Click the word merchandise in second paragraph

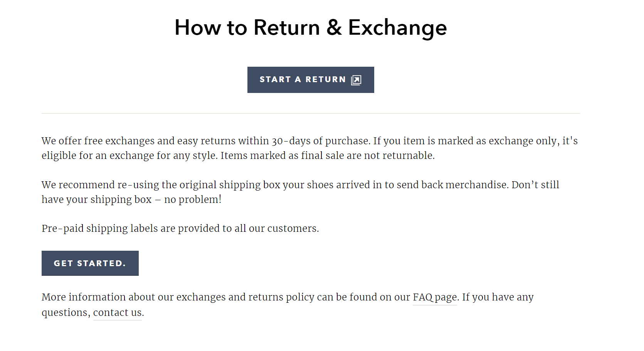pos(476,185)
